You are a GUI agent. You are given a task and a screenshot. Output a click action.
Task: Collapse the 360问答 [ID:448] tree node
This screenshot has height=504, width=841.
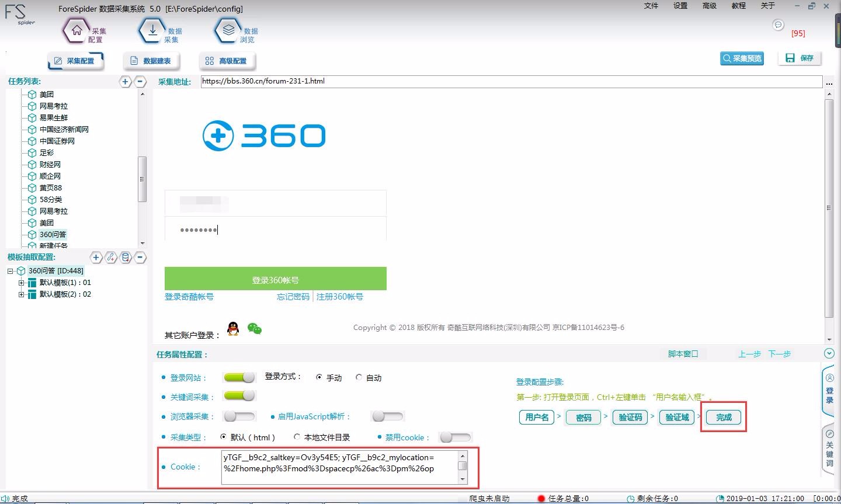[x=10, y=271]
